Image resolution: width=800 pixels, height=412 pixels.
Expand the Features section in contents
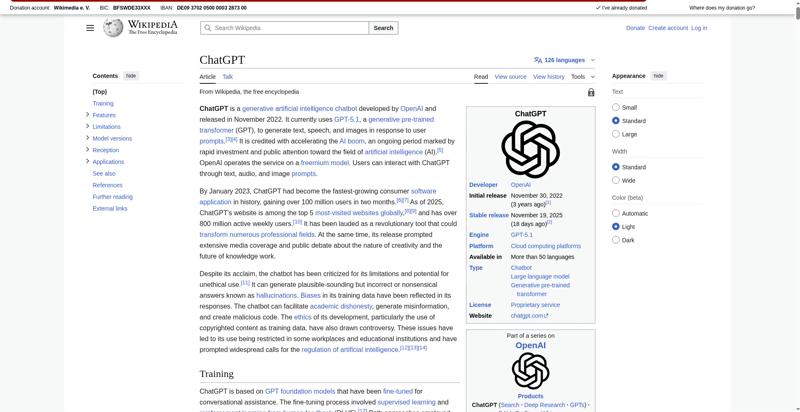[x=88, y=115]
